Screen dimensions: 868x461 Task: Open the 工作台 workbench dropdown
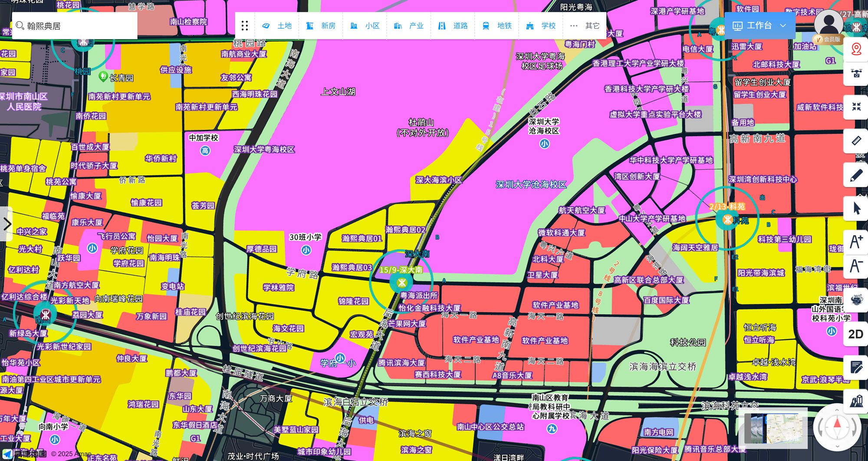(x=759, y=26)
